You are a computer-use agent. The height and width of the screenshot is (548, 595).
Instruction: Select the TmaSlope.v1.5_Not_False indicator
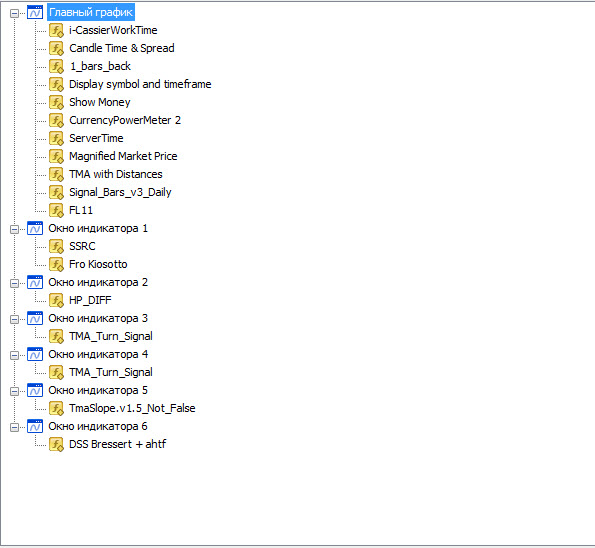[132, 408]
